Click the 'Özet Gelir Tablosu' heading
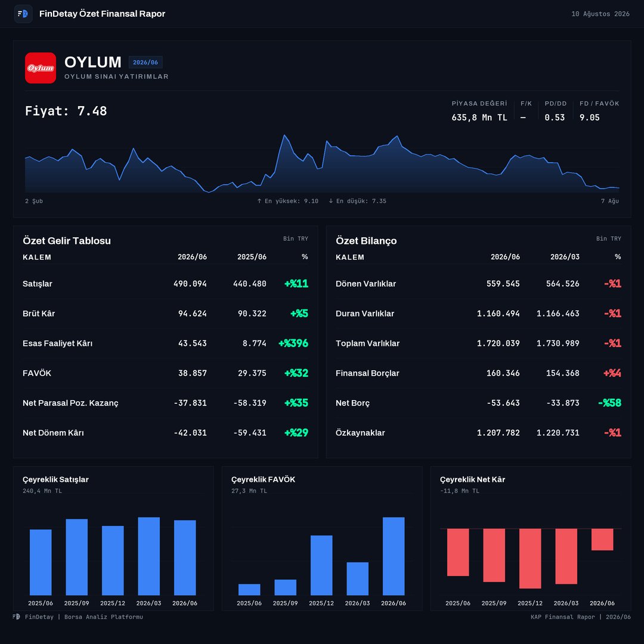The width and height of the screenshot is (644, 644). (67, 241)
